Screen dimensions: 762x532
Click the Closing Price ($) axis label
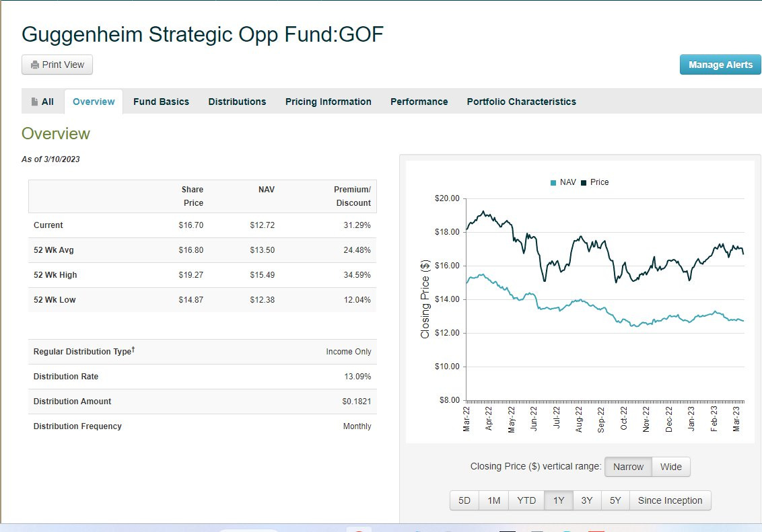coord(425,299)
